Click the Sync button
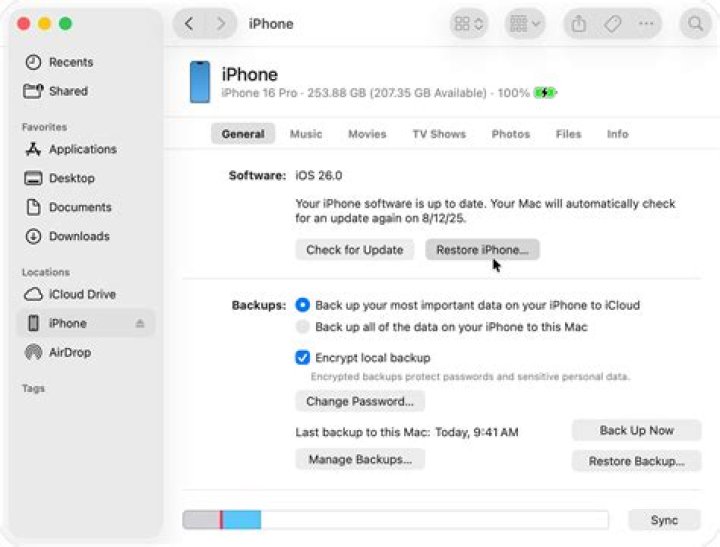The image size is (720, 547). point(664,520)
